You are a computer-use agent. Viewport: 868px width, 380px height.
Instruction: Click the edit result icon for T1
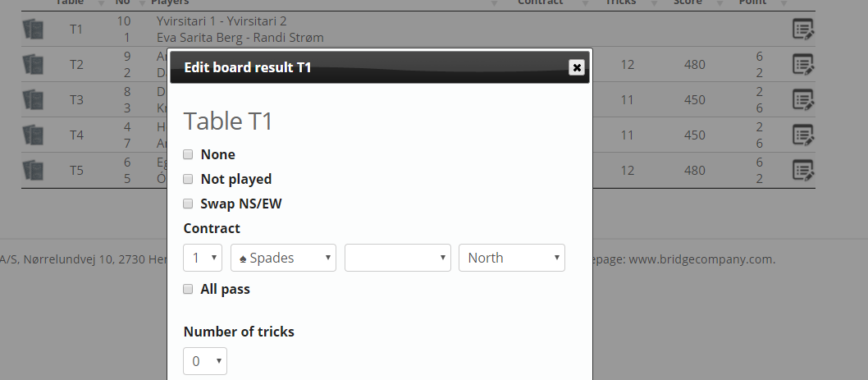tap(803, 30)
